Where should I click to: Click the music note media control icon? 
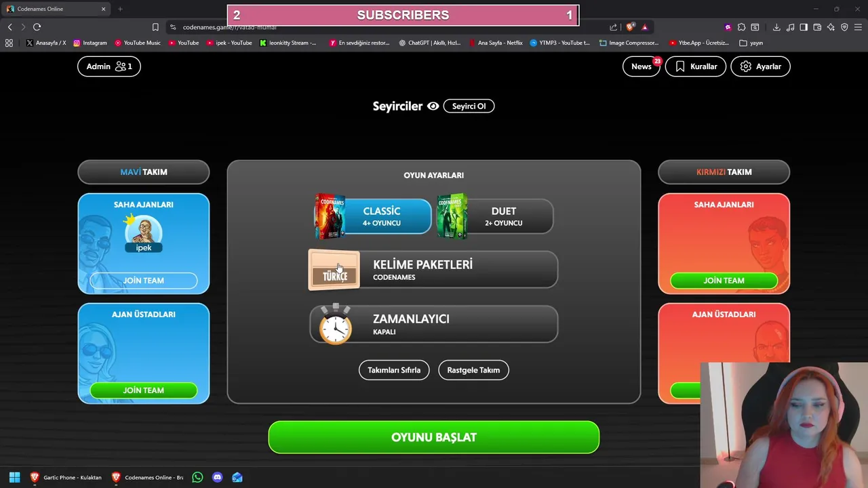tap(790, 27)
